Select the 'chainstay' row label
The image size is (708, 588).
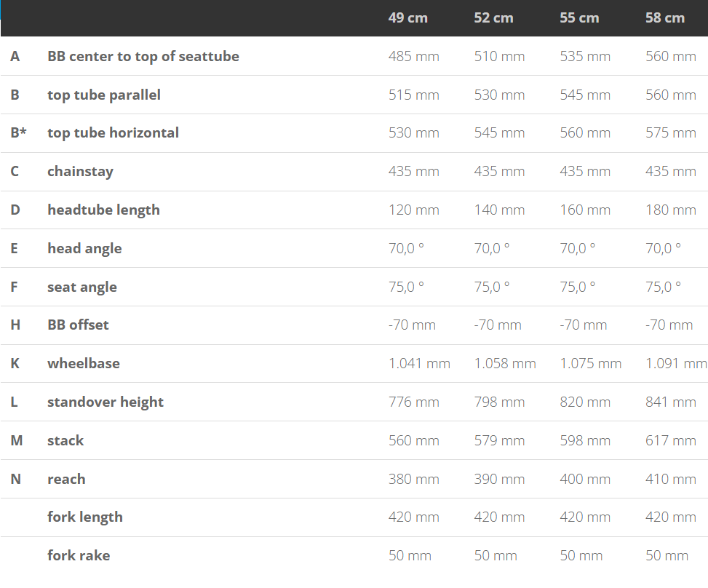[x=80, y=171]
